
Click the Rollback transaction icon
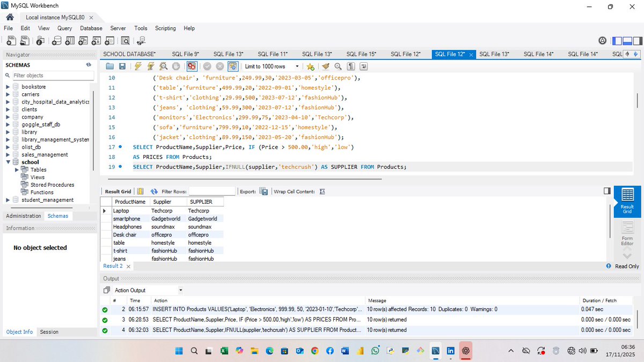coord(219,67)
